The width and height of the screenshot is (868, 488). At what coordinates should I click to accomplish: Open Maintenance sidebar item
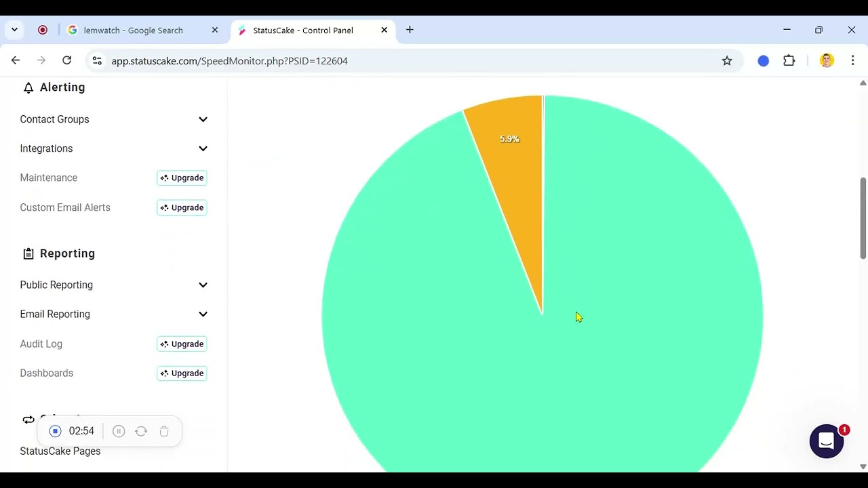pyautogui.click(x=49, y=178)
